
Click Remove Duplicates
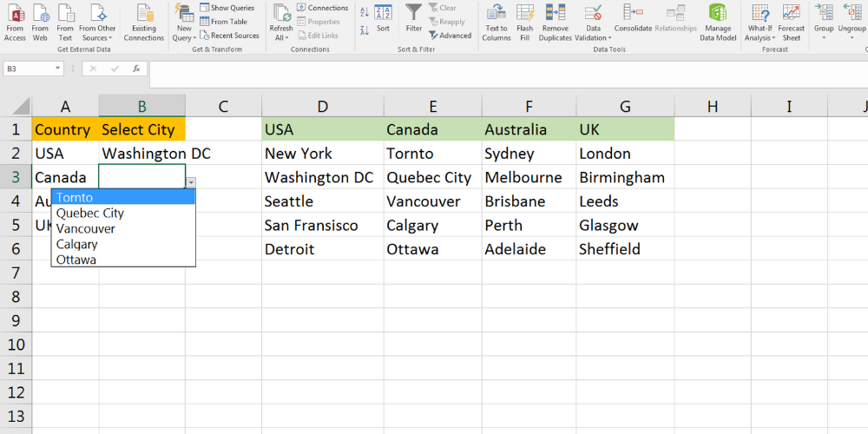click(556, 23)
